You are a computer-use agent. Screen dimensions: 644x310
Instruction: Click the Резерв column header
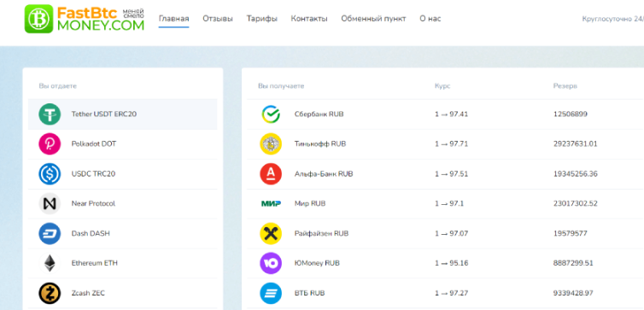(565, 86)
